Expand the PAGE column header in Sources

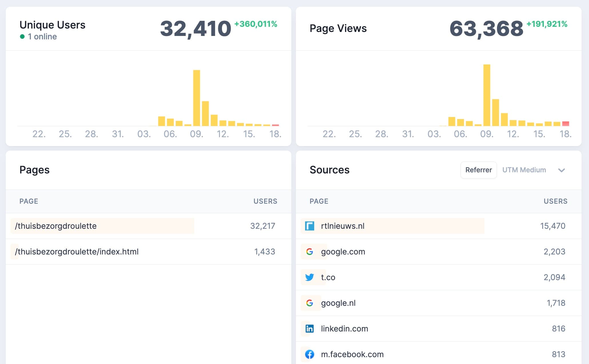pos(319,201)
